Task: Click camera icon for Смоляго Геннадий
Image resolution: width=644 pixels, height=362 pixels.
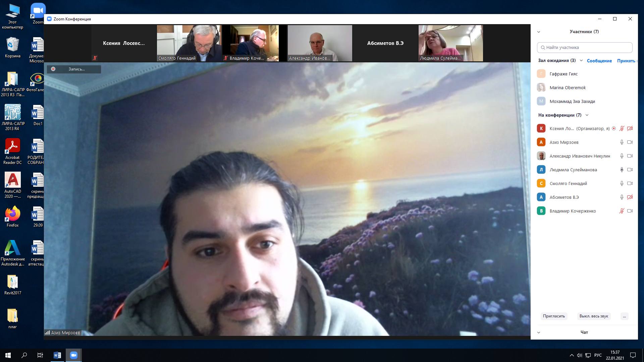Action: pyautogui.click(x=630, y=183)
